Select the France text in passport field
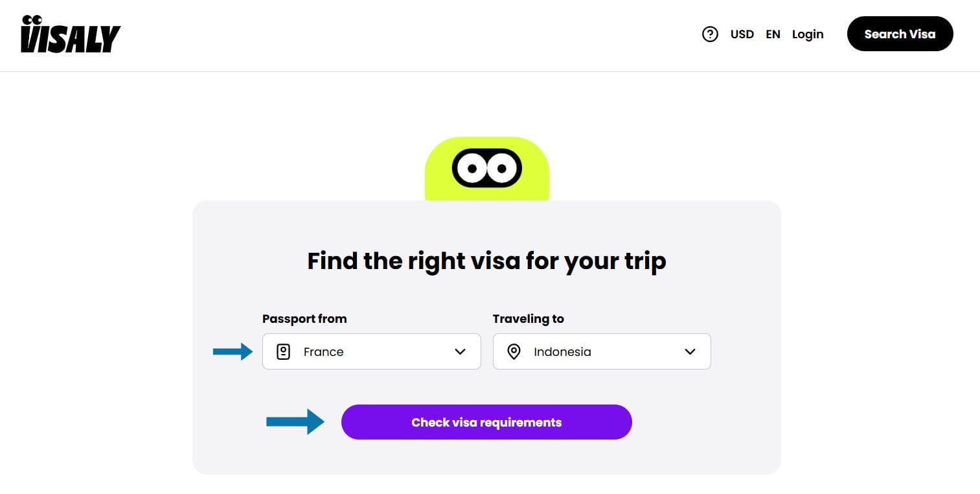The height and width of the screenshot is (494, 980). tap(323, 352)
